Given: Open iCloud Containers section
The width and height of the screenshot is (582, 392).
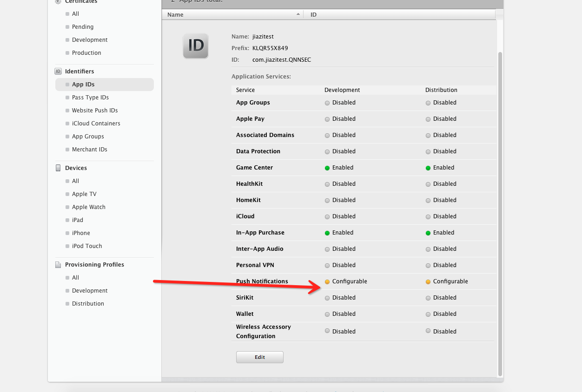Looking at the screenshot, I should (96, 124).
